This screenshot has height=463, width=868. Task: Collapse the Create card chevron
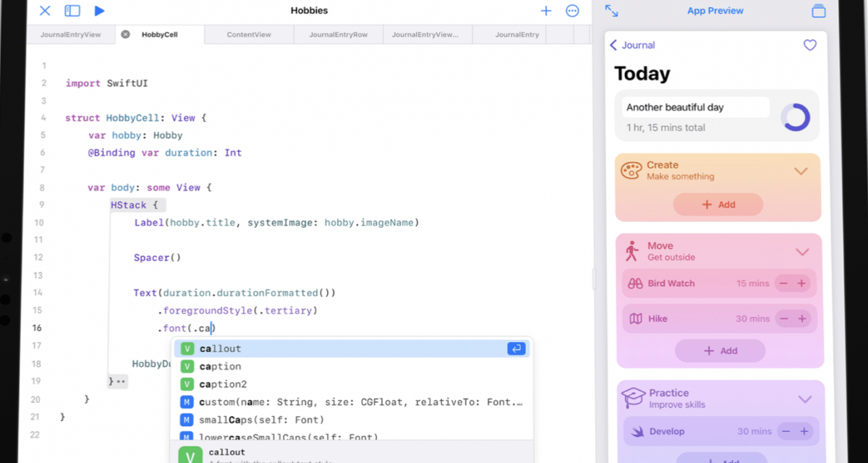pyautogui.click(x=801, y=171)
